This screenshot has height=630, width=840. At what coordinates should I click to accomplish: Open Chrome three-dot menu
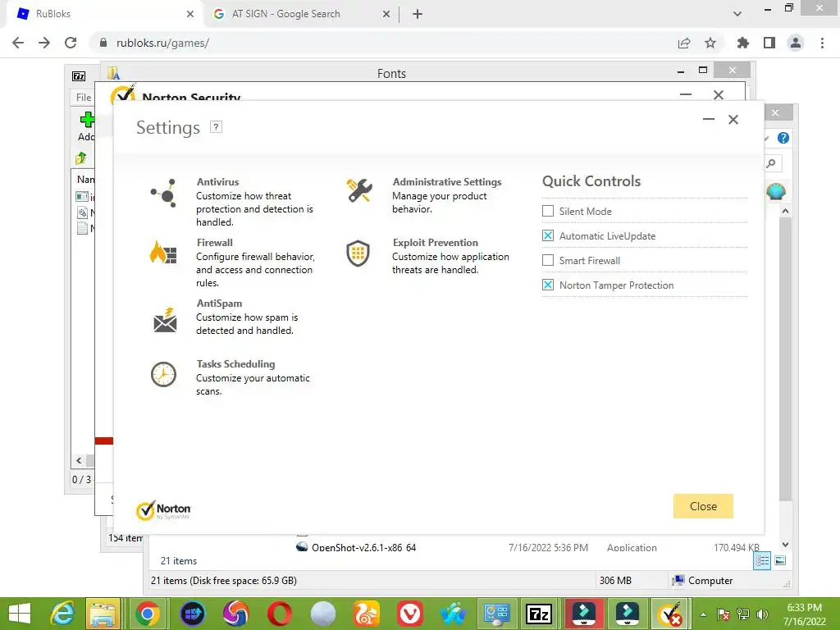click(822, 43)
